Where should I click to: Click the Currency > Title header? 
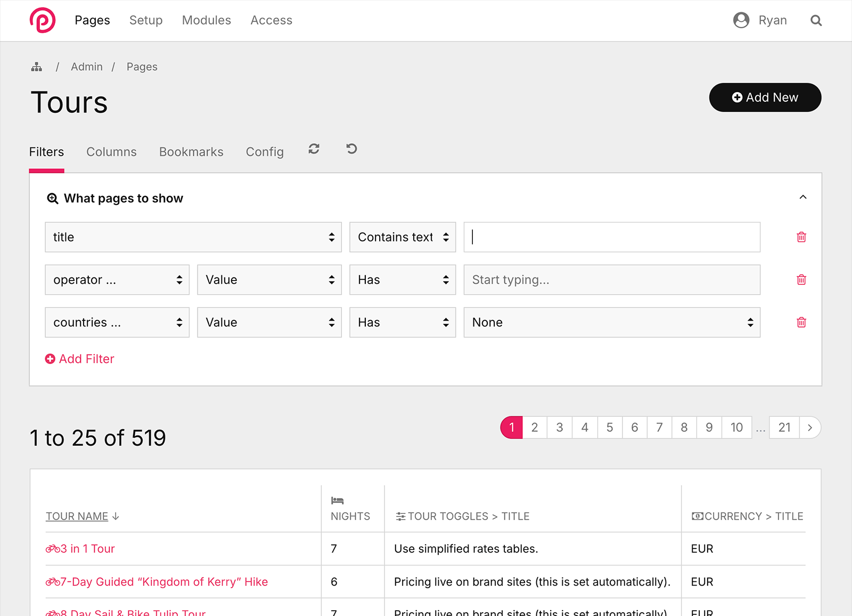pos(748,516)
